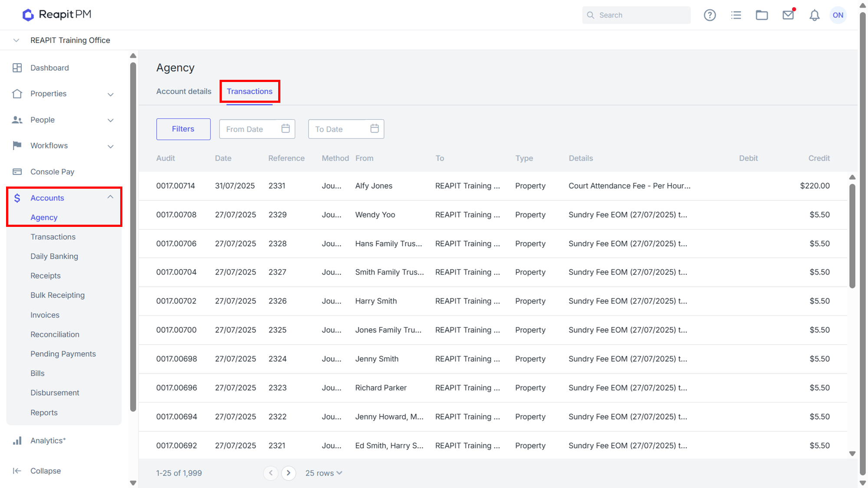Go to next page of transactions
This screenshot has height=488, width=868.
(289, 473)
